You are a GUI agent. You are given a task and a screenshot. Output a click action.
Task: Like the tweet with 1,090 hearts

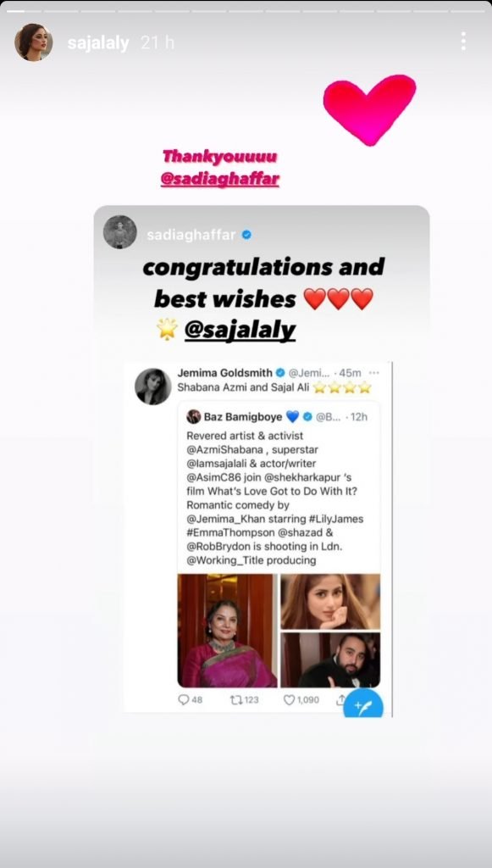289,699
